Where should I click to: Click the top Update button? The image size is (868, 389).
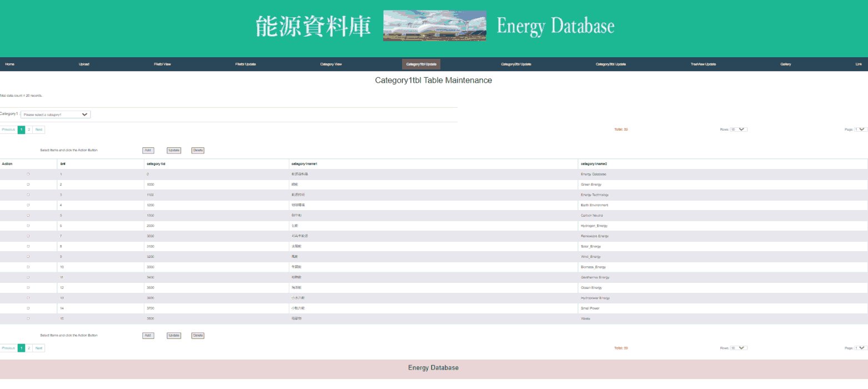174,150
